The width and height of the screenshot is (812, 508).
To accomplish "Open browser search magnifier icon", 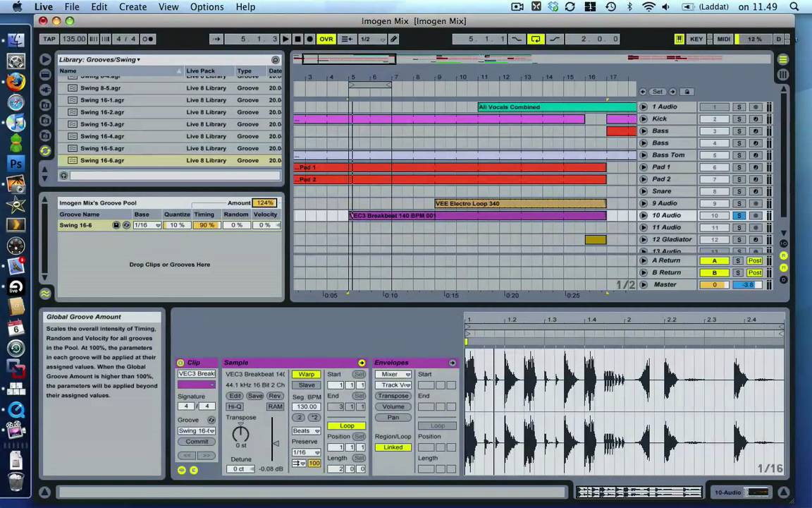I will [x=276, y=59].
